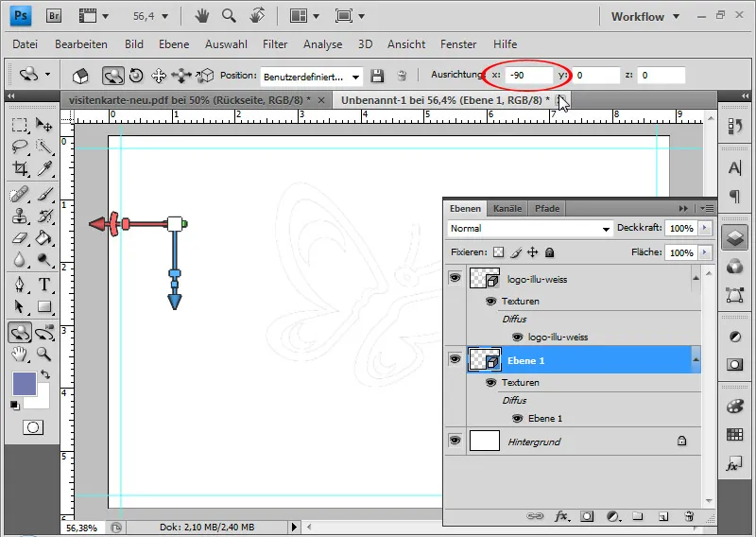The height and width of the screenshot is (537, 756).
Task: Select the Lasso tool
Action: (x=19, y=147)
